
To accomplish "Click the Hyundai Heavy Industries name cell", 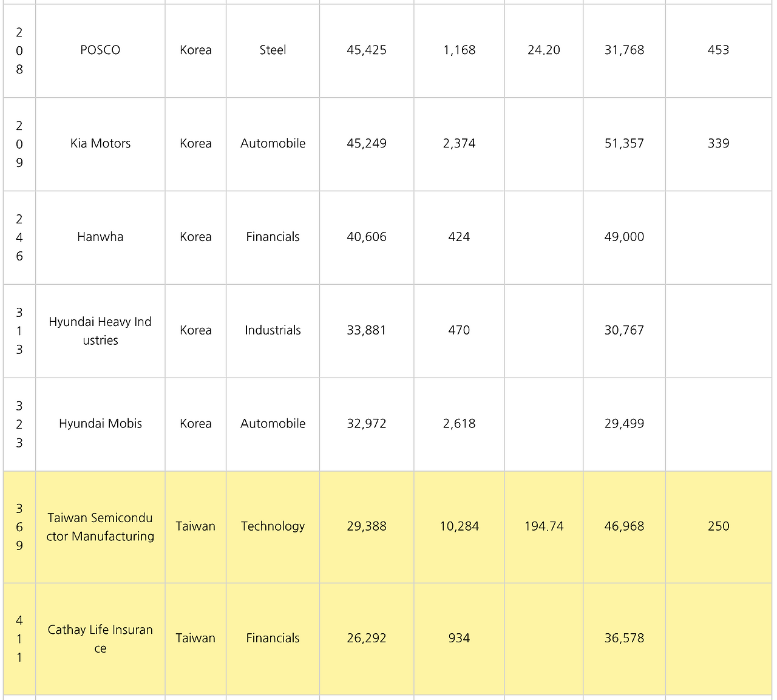I will tap(100, 331).
